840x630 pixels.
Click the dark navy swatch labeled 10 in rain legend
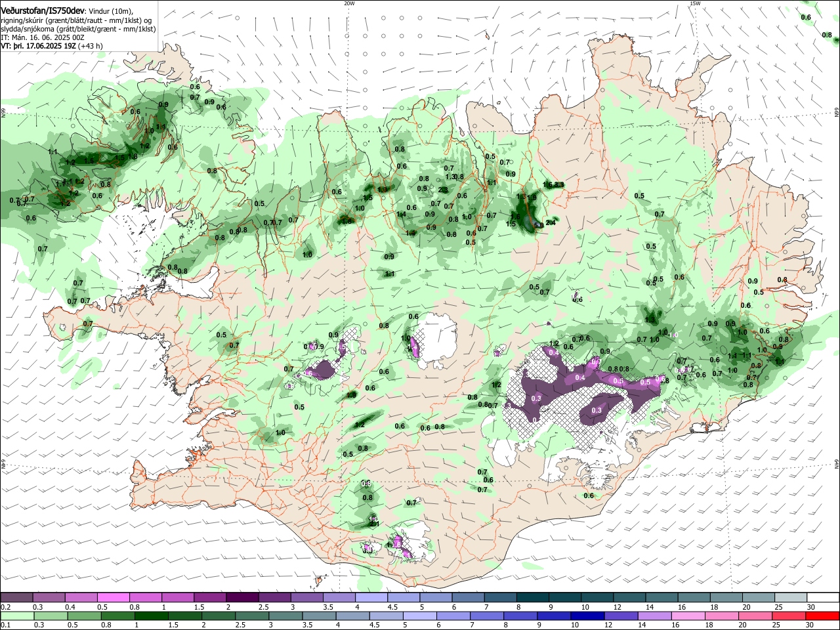click(587, 616)
